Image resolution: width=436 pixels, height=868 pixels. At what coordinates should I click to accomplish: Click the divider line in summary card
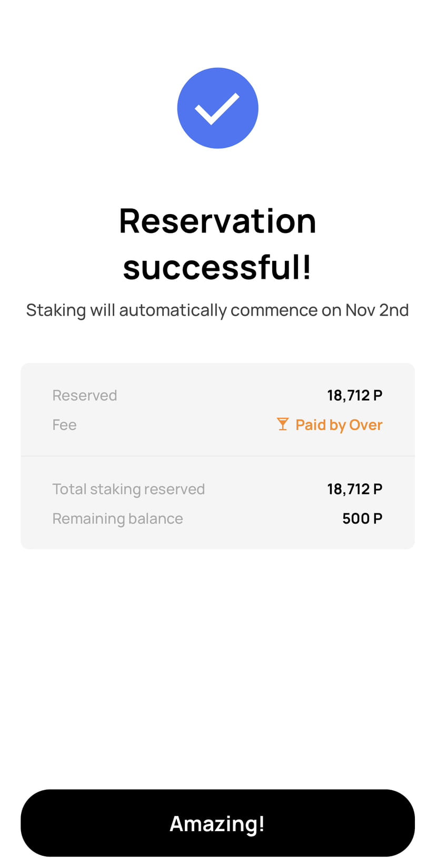tap(217, 456)
